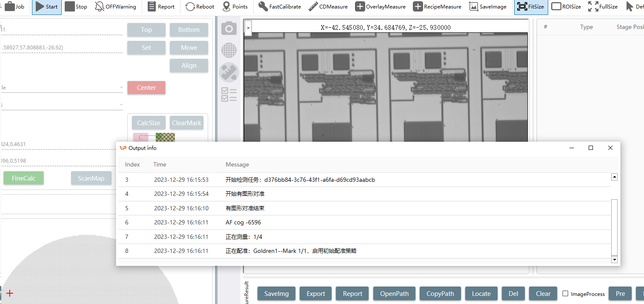Run FastCalibrate wrench tool
This screenshot has width=644, height=304.
pyautogui.click(x=280, y=7)
